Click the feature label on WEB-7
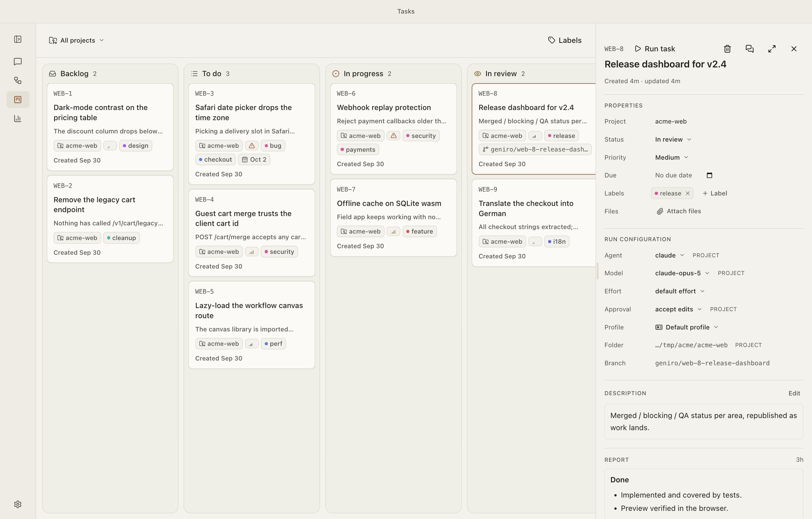Image resolution: width=812 pixels, height=519 pixels. pyautogui.click(x=420, y=232)
